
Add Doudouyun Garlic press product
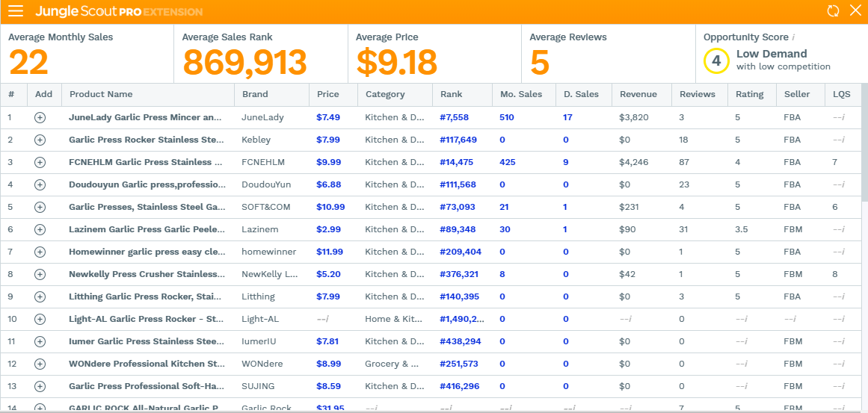click(40, 184)
